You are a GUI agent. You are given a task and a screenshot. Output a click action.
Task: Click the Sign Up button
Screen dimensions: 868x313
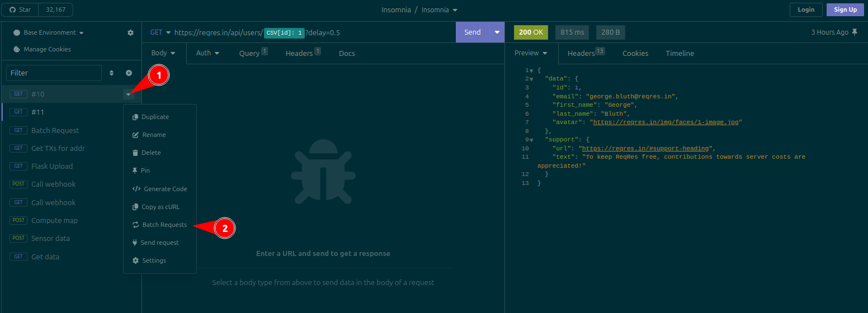point(845,10)
